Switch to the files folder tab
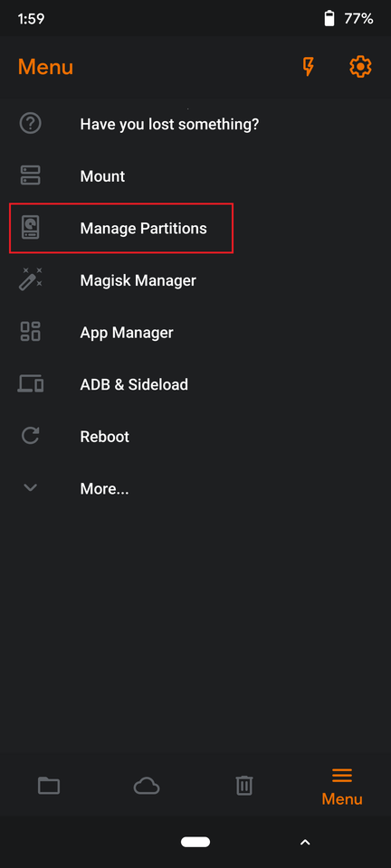The height and width of the screenshot is (868, 391). click(x=49, y=785)
